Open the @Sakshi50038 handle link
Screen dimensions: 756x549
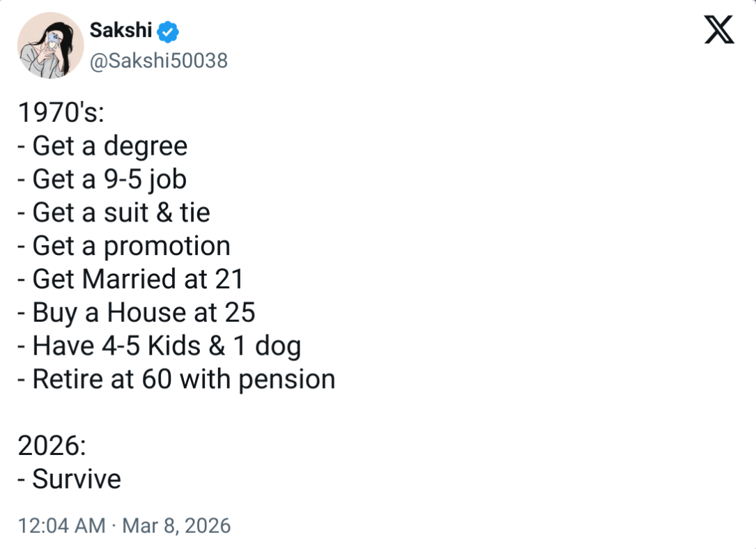pyautogui.click(x=159, y=61)
